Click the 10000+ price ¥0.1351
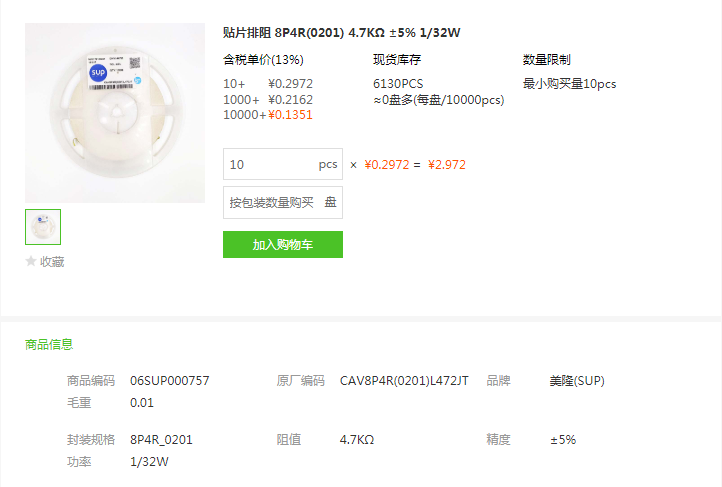The height and width of the screenshot is (487, 722). coord(290,115)
